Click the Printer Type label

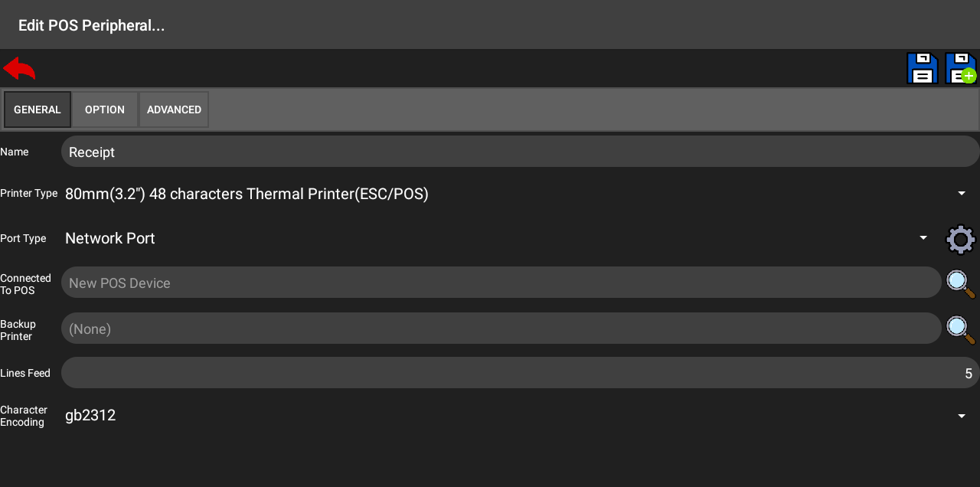click(x=29, y=194)
